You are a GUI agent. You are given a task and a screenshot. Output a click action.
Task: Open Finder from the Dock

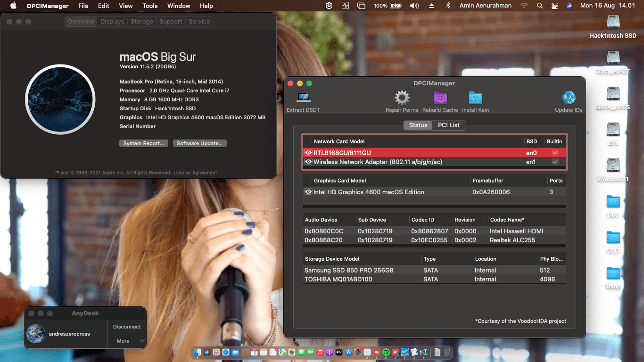tap(198, 352)
